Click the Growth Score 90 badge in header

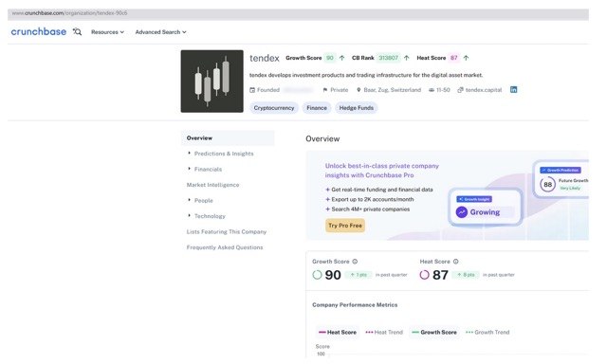coord(330,58)
